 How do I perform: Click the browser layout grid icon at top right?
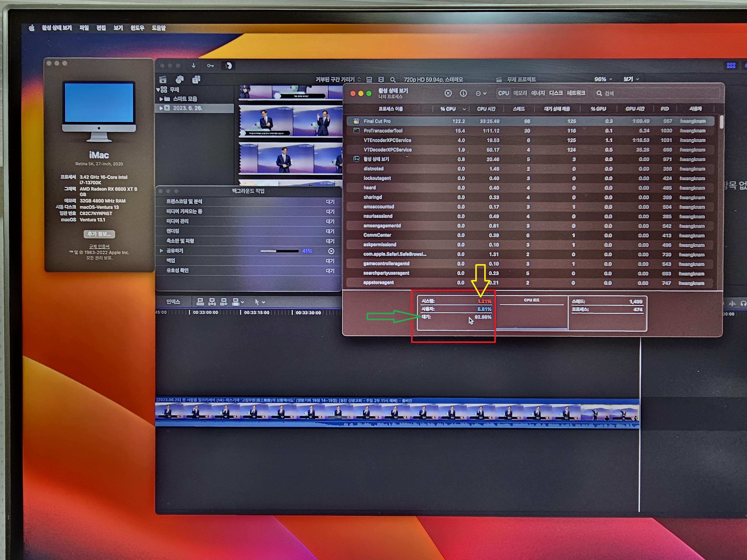click(731, 66)
